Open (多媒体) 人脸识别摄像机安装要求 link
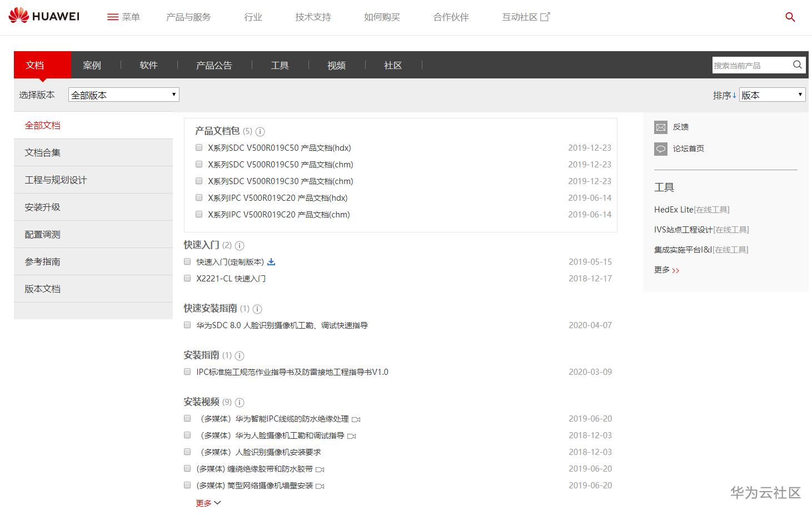Image resolution: width=812 pixels, height=515 pixels. 259,453
